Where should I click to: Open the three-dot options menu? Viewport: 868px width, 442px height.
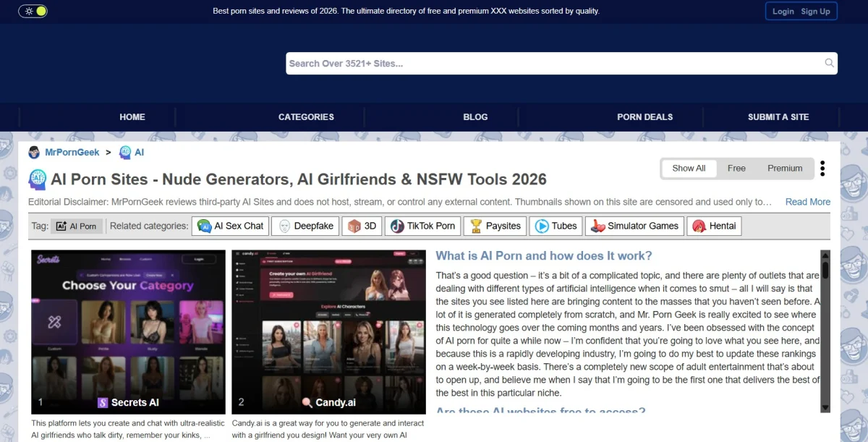click(822, 169)
